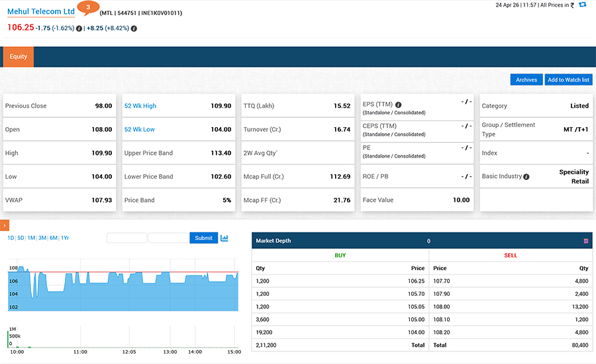
Task: Open the 52 Wk High link
Action: click(x=140, y=106)
